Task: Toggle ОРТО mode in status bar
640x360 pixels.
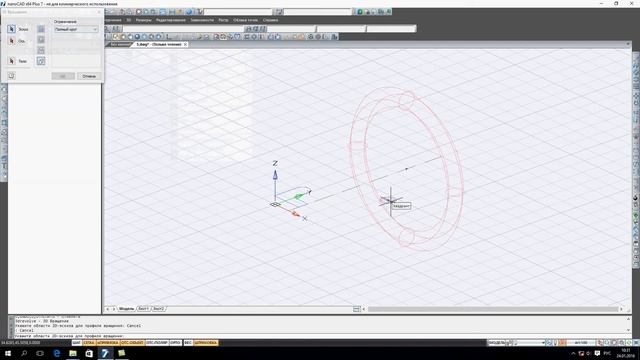Action: point(176,343)
